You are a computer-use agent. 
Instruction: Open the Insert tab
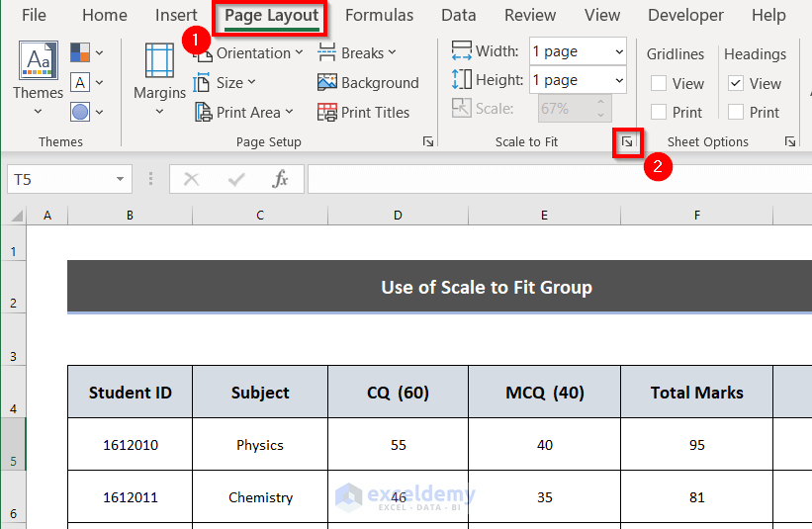point(176,15)
